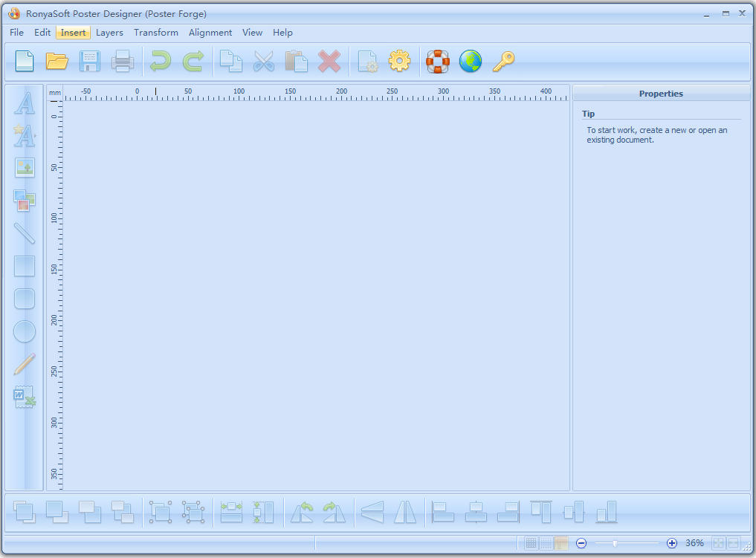The width and height of the screenshot is (756, 558).
Task: Insert an image with the picture tool
Action: tap(25, 168)
